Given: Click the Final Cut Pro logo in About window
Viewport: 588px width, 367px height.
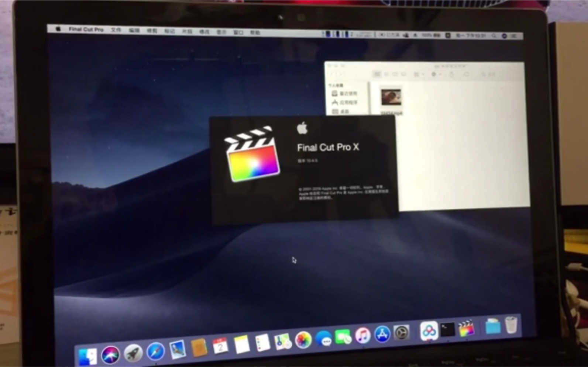Looking at the screenshot, I should tap(252, 154).
